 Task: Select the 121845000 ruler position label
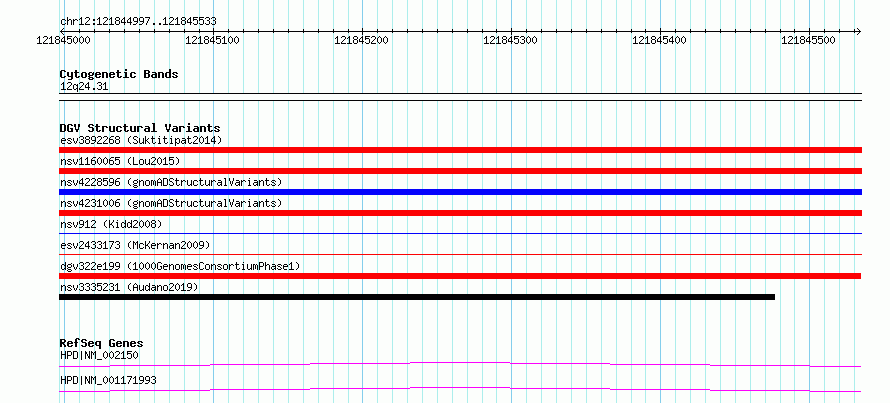click(63, 40)
